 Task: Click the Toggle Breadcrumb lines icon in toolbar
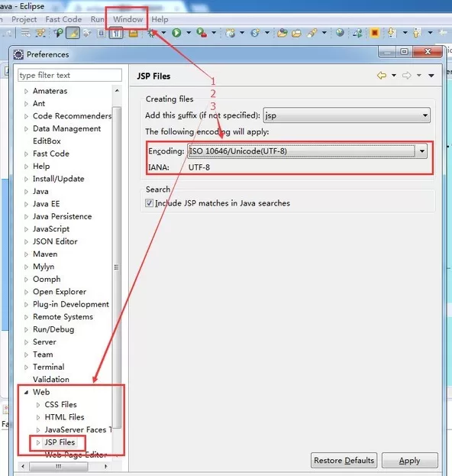tap(26, 33)
